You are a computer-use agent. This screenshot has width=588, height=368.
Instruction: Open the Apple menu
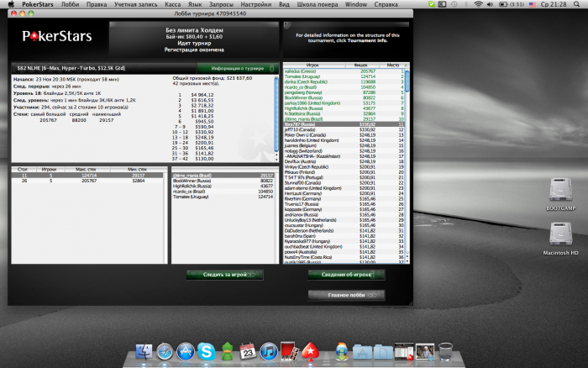pos(11,4)
